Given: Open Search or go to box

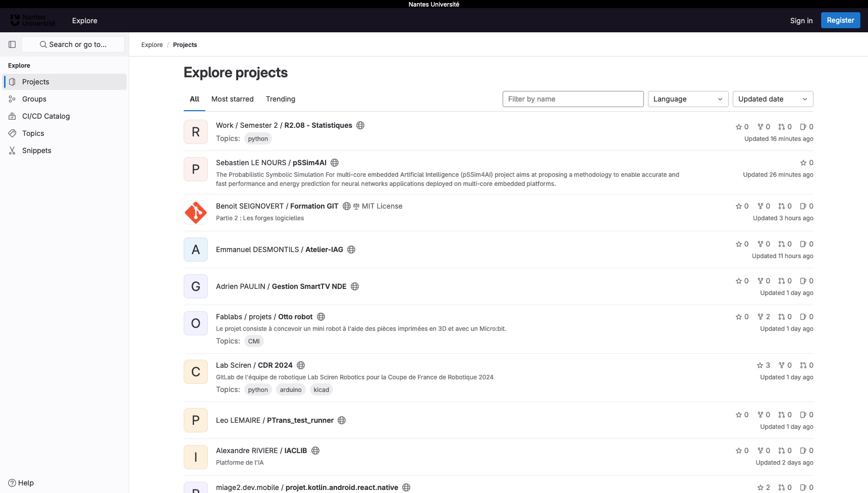Looking at the screenshot, I should pyautogui.click(x=73, y=44).
